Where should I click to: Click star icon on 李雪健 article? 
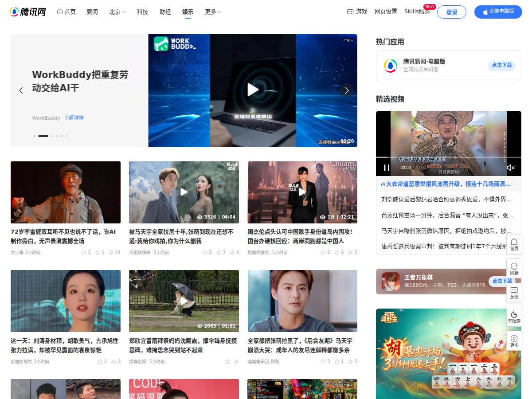(97, 252)
